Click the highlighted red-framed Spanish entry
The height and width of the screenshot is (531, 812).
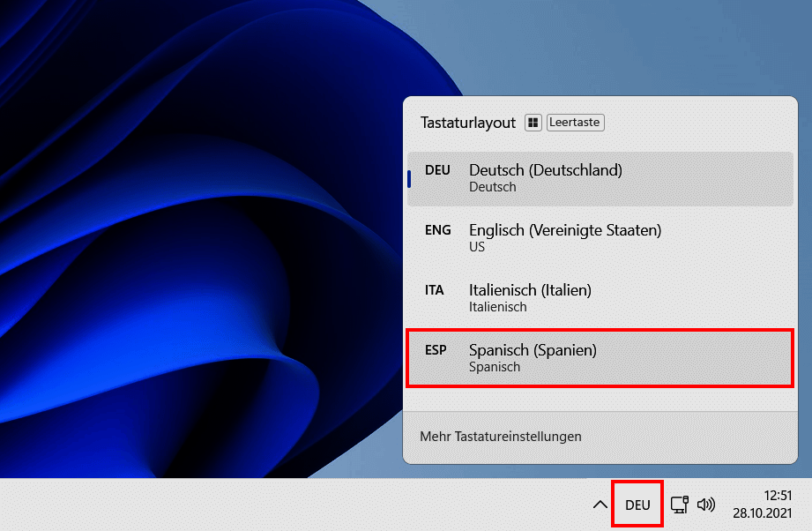(x=600, y=358)
